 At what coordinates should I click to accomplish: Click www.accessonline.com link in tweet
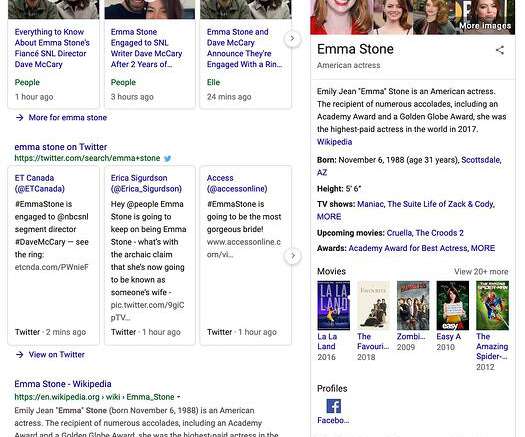click(244, 248)
